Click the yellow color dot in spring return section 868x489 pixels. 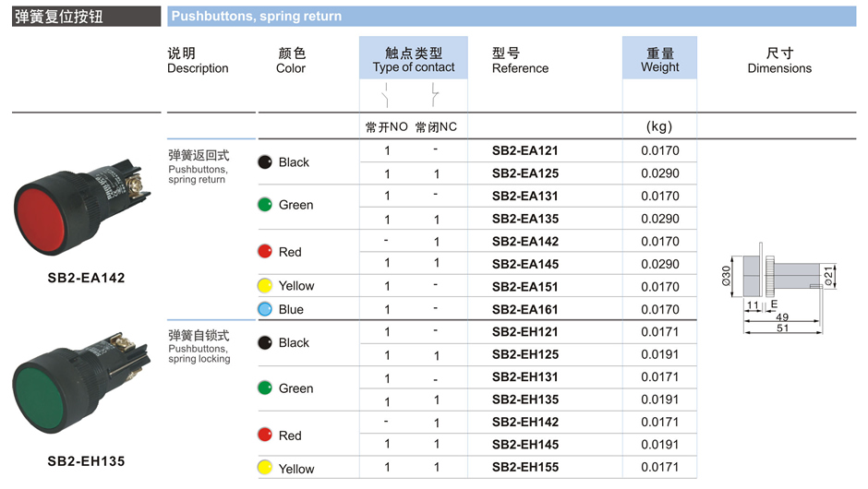tap(265, 286)
